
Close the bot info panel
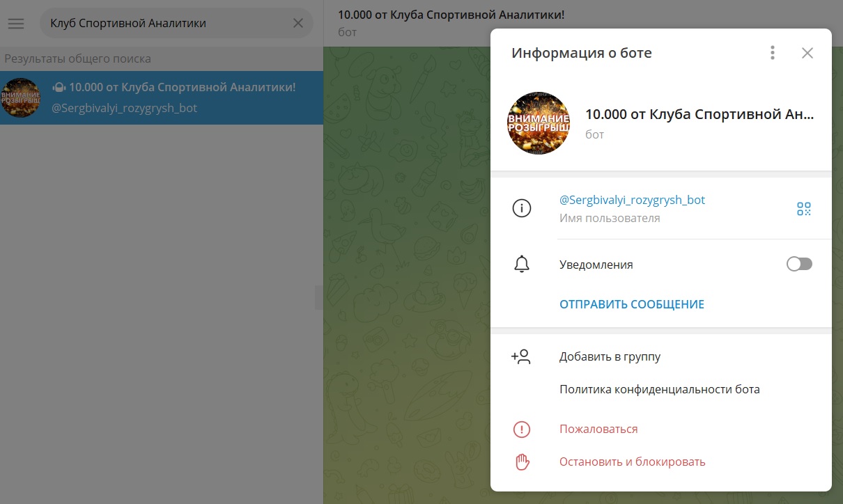point(807,53)
